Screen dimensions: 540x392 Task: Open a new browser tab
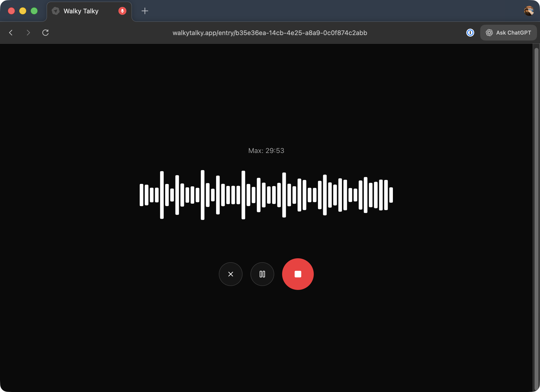coord(145,11)
